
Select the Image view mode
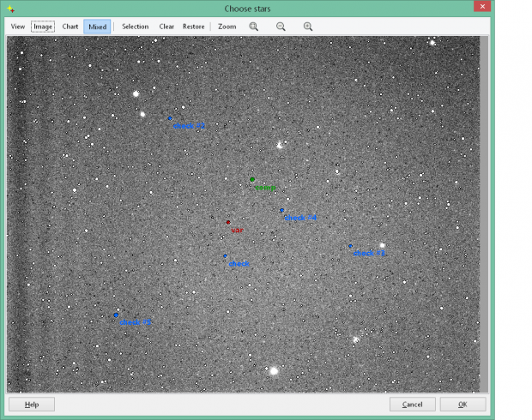[x=43, y=27]
